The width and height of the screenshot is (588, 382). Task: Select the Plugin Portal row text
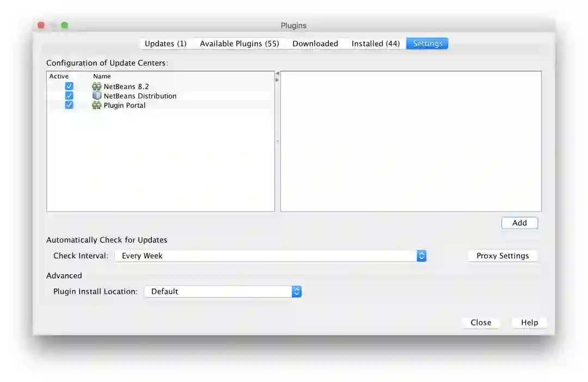pos(125,105)
